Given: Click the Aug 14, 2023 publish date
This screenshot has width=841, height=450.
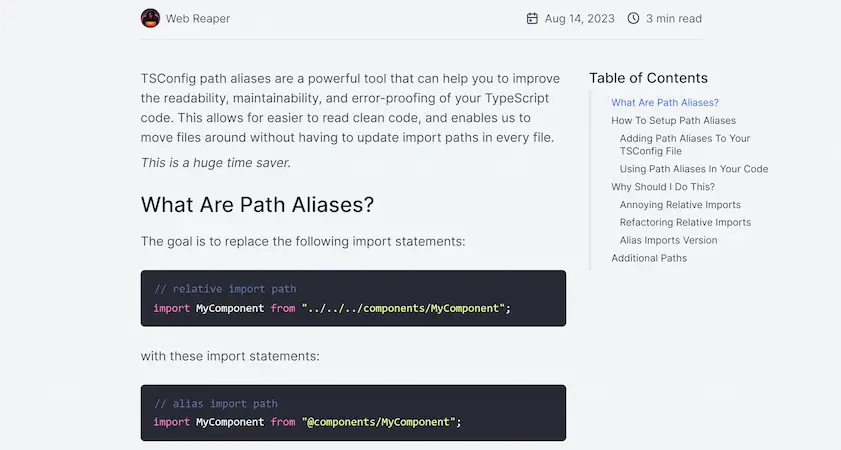Looking at the screenshot, I should point(579,19).
